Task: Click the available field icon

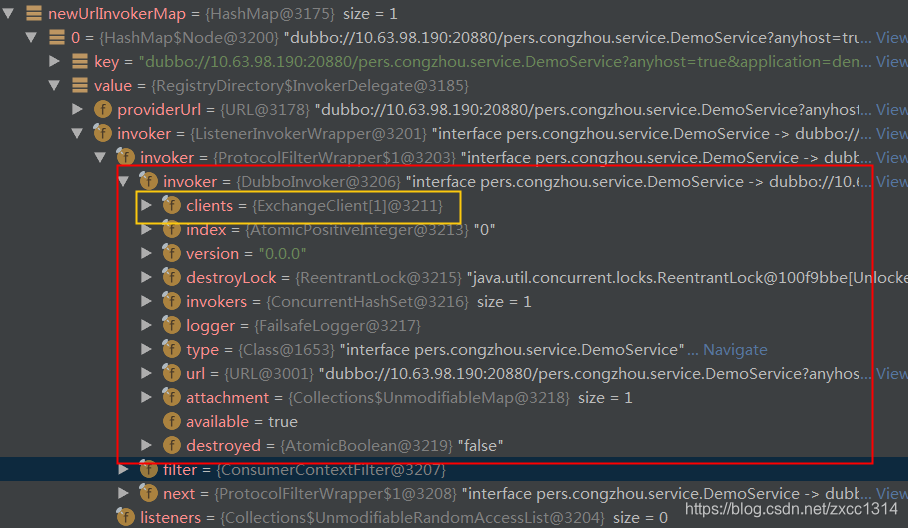Action: 172,421
